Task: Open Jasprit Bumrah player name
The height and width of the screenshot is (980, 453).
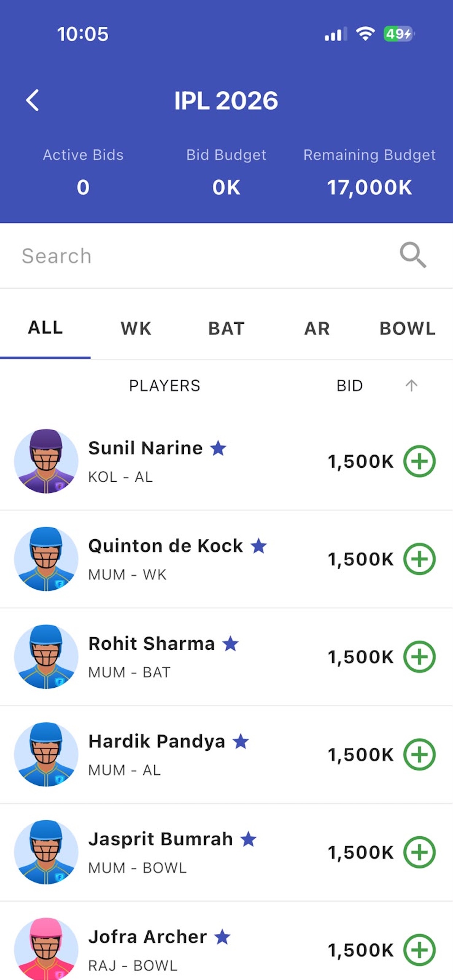Action: [x=160, y=839]
